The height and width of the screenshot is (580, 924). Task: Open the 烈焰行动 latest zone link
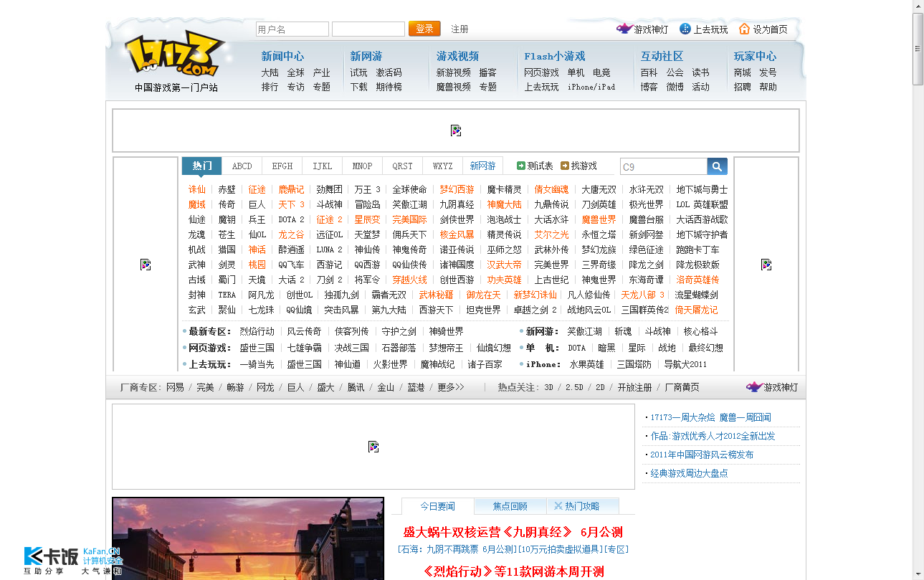[257, 331]
